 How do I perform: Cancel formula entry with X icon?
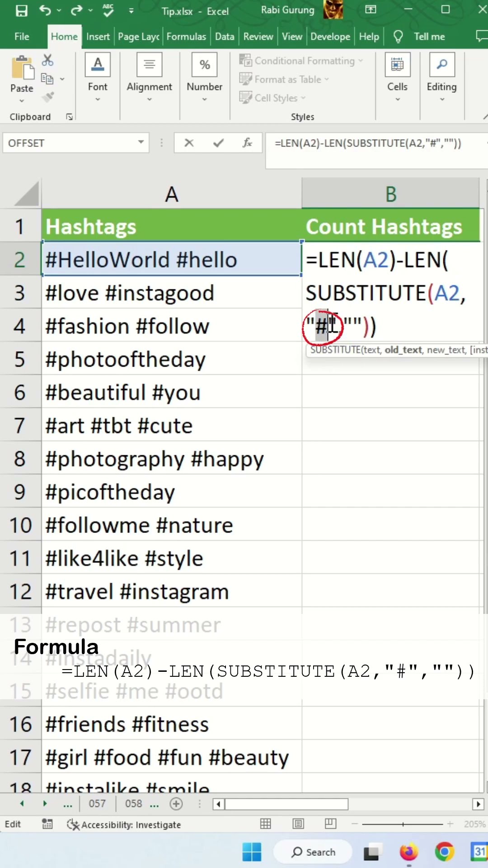[x=189, y=143]
